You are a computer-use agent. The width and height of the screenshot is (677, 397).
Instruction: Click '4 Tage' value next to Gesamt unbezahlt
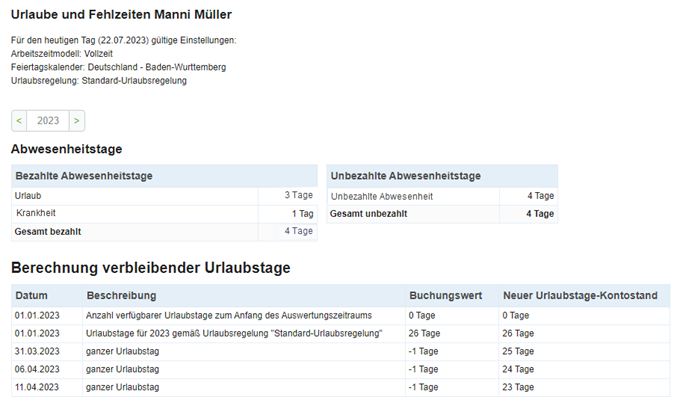pos(540,213)
